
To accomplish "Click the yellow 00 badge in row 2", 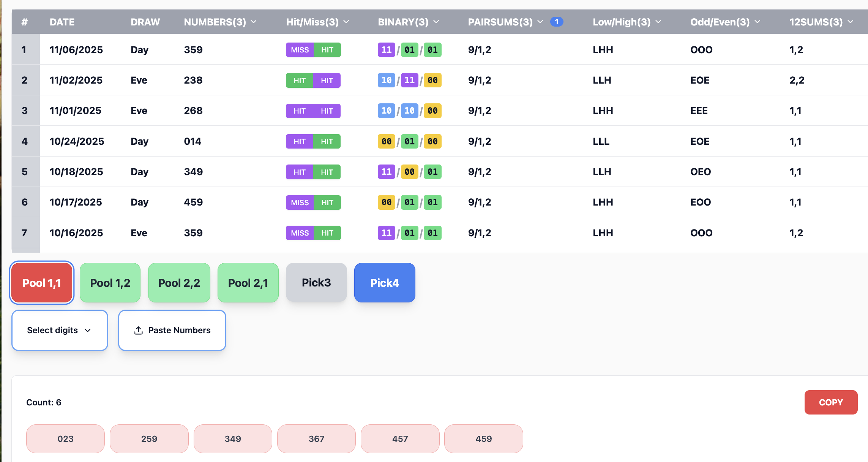I will (x=432, y=80).
